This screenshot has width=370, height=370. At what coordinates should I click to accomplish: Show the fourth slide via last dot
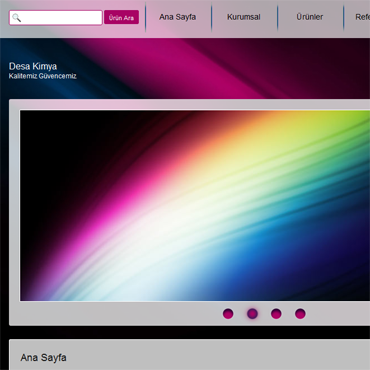[300, 314]
